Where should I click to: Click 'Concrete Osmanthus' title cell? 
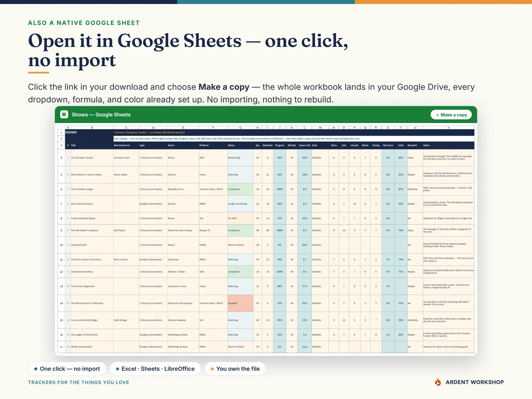pos(92,272)
